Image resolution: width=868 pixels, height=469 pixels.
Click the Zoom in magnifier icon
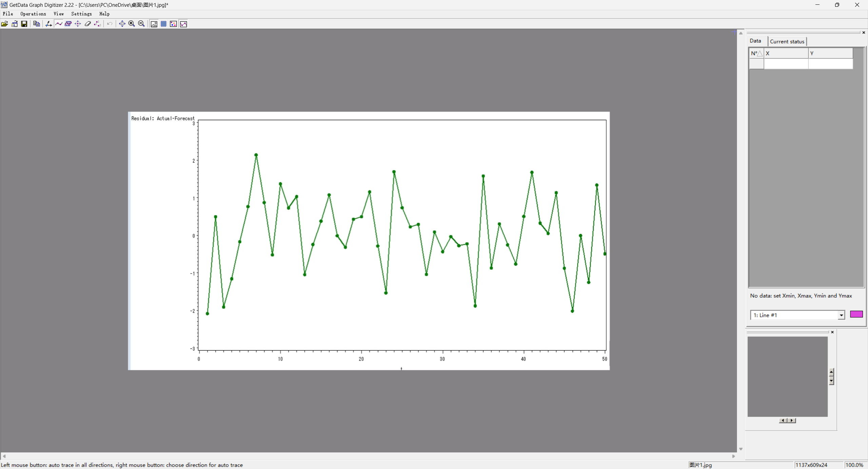pyautogui.click(x=132, y=24)
